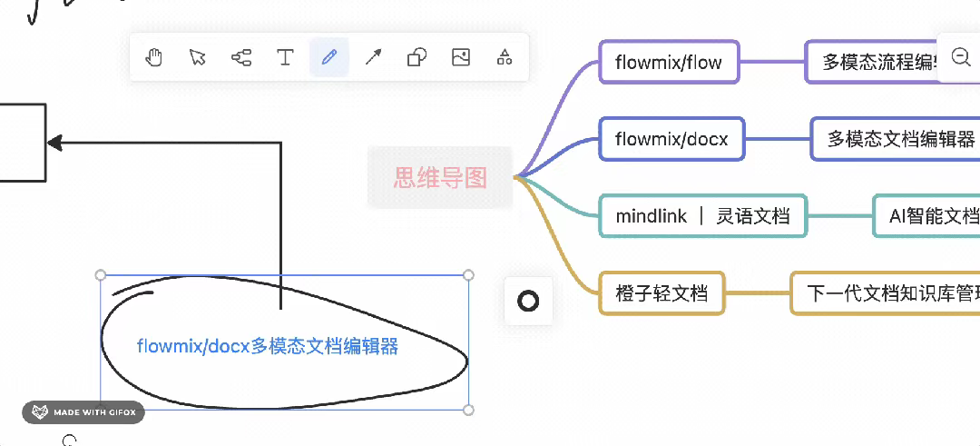The height and width of the screenshot is (446, 980).
Task: Grab top-left selection resize handle
Action: click(100, 275)
